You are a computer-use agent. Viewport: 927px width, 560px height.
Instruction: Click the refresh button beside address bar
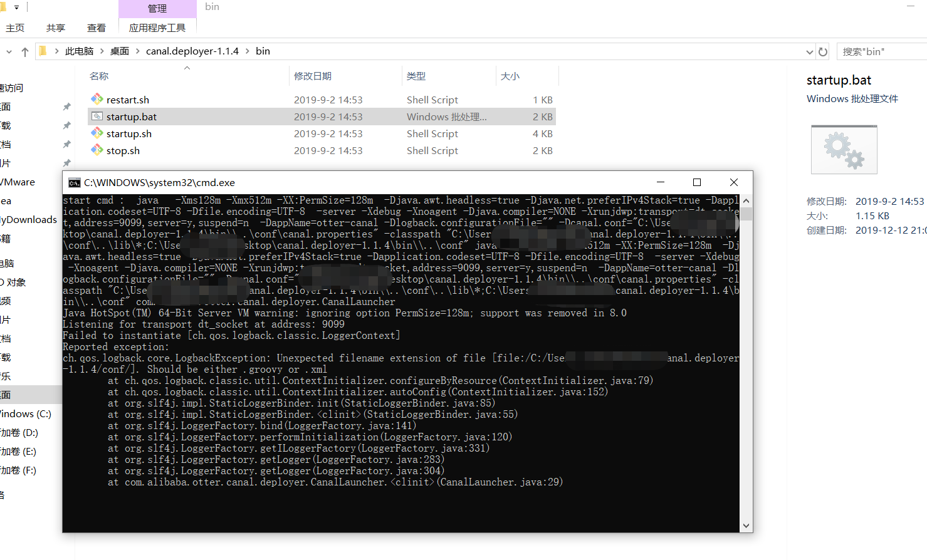pyautogui.click(x=823, y=51)
